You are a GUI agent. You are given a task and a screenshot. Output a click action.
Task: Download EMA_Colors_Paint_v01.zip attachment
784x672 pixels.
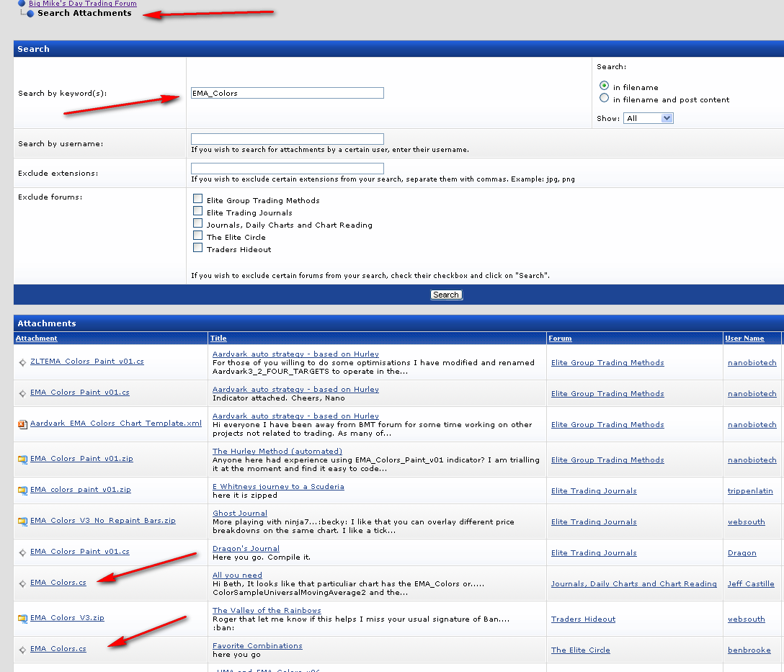[81, 459]
